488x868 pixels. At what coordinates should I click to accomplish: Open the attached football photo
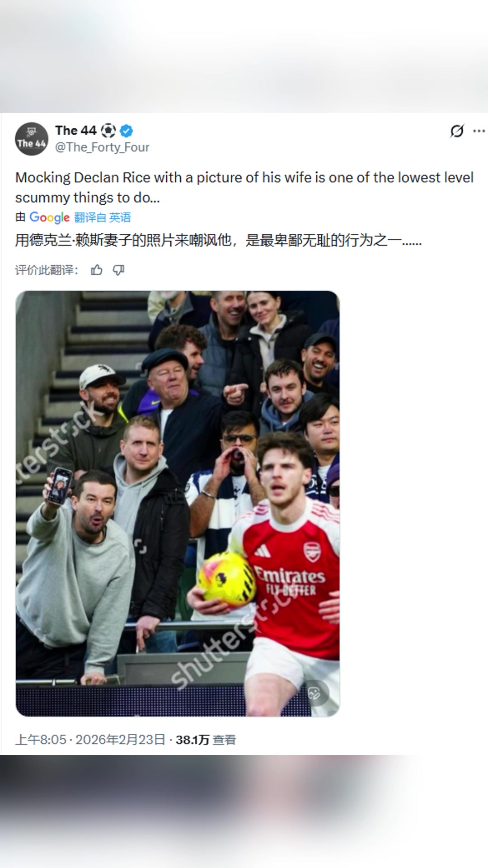click(x=178, y=504)
